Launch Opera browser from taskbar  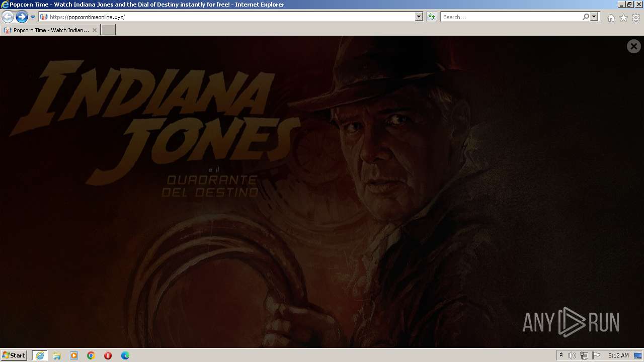tap(108, 355)
